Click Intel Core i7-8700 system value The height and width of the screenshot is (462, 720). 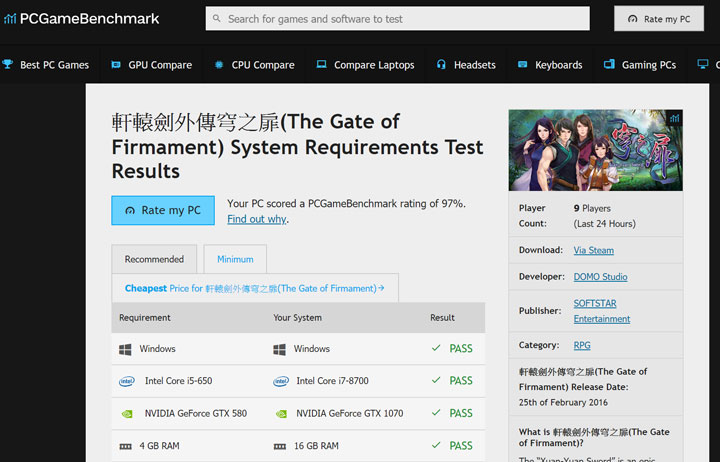coord(332,381)
